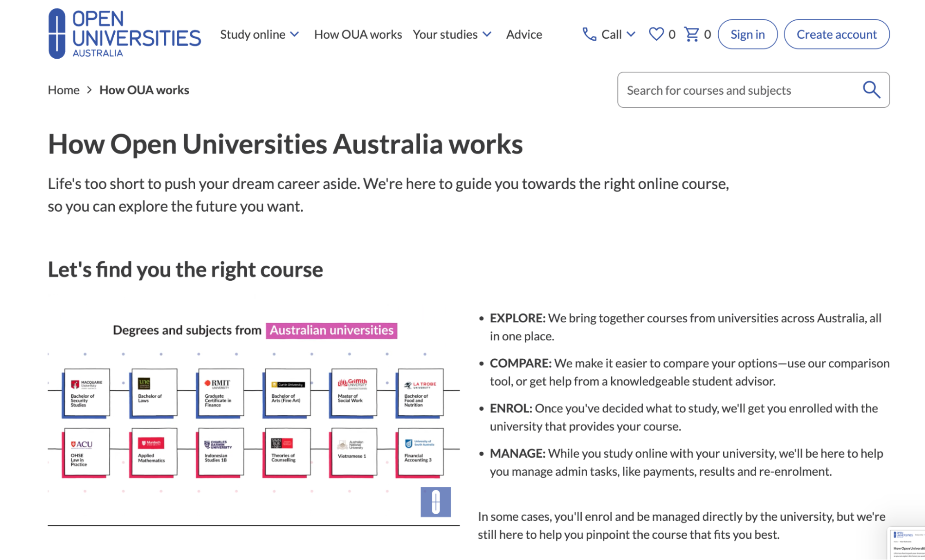
Task: Click the phone Call icon
Action: tap(589, 34)
